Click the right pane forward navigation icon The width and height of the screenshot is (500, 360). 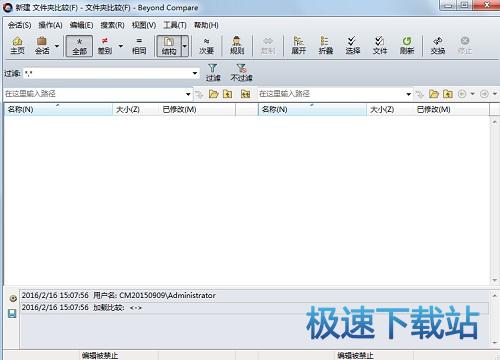pos(484,94)
